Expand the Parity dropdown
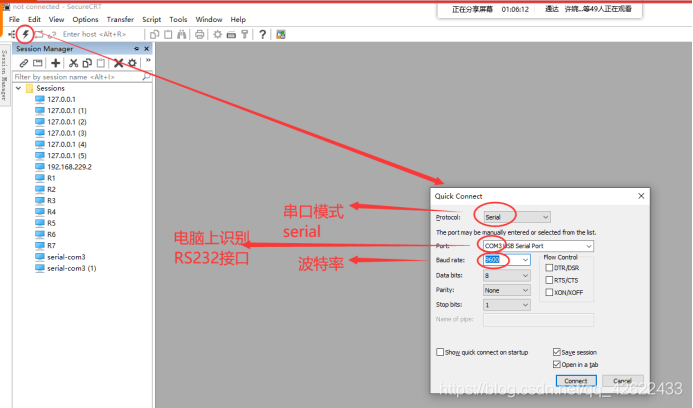 [x=507, y=290]
